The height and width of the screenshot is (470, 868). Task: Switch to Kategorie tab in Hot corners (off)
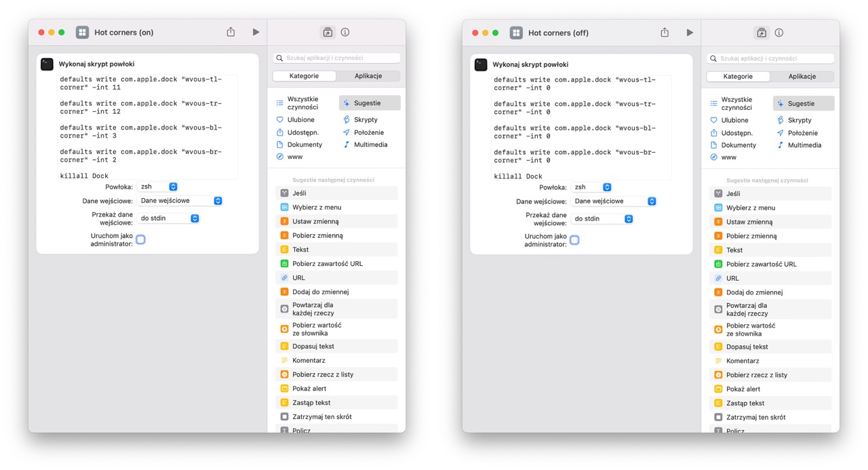pos(738,77)
